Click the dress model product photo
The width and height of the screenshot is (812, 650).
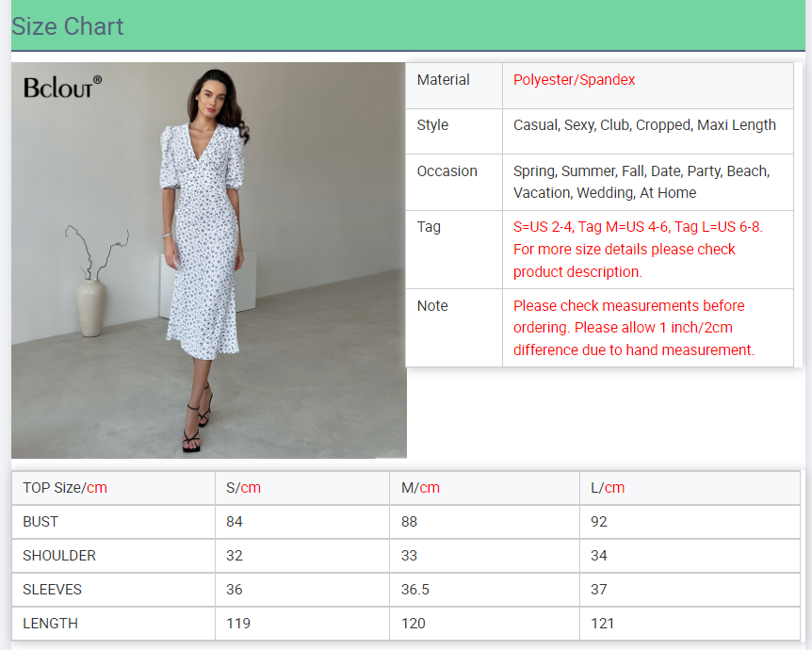209,261
